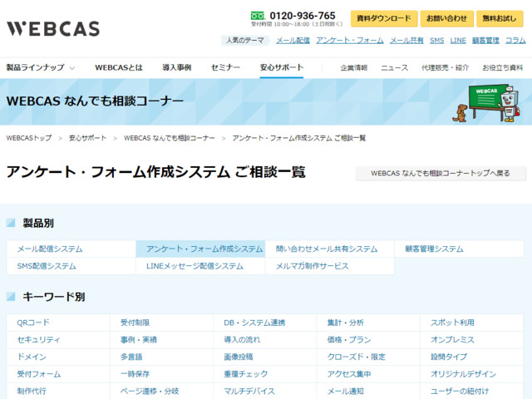Select the 安心サポート menu item
The image size is (532, 399).
[x=282, y=67]
